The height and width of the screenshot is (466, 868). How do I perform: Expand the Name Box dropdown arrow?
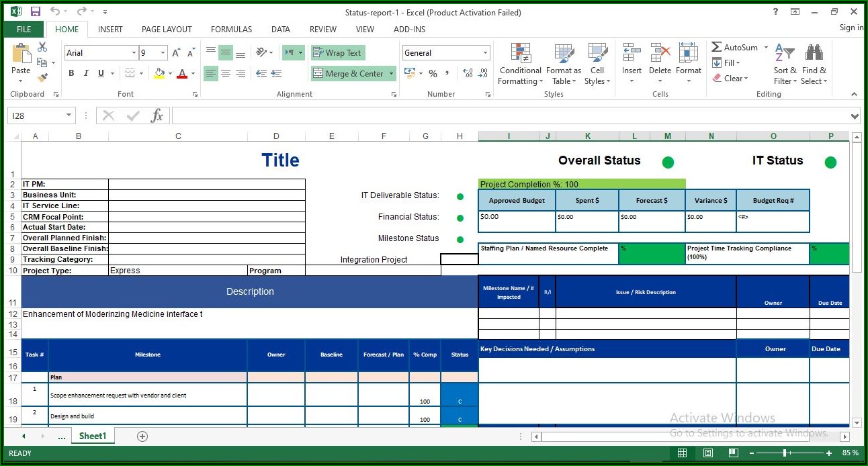click(x=69, y=116)
